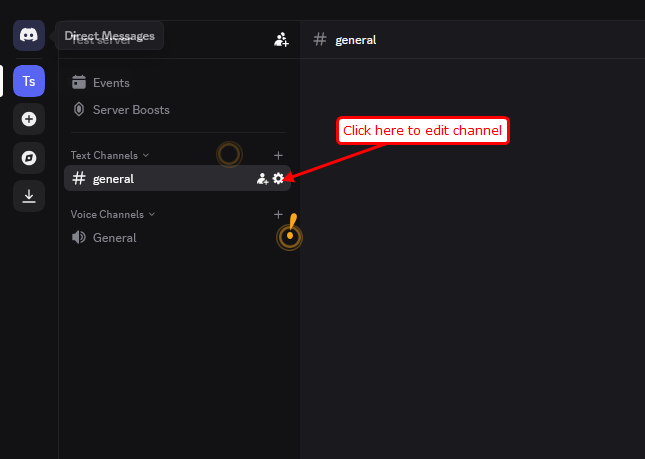Click the hash icon in channel header
This screenshot has width=645, height=459.
[x=320, y=39]
